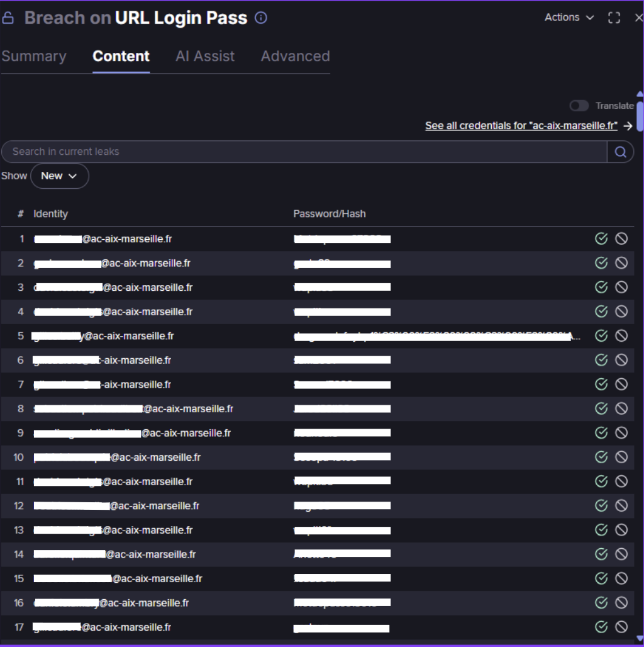This screenshot has height=647, width=644.
Task: Open the Actions dropdown menu
Action: (569, 18)
